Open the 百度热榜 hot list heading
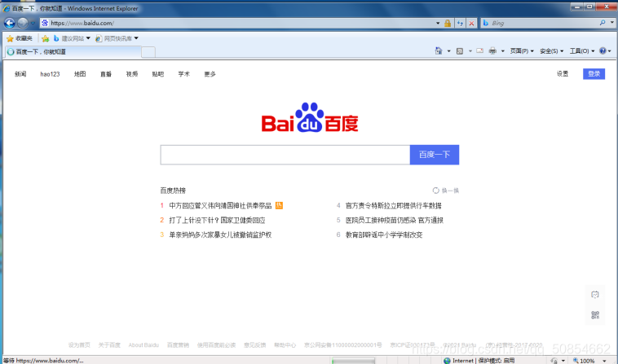618x364 pixels. tap(173, 191)
